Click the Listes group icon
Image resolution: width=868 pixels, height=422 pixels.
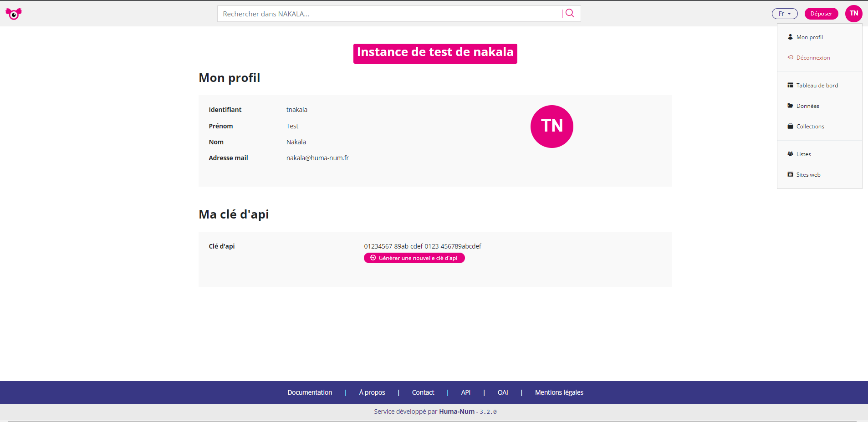point(790,154)
